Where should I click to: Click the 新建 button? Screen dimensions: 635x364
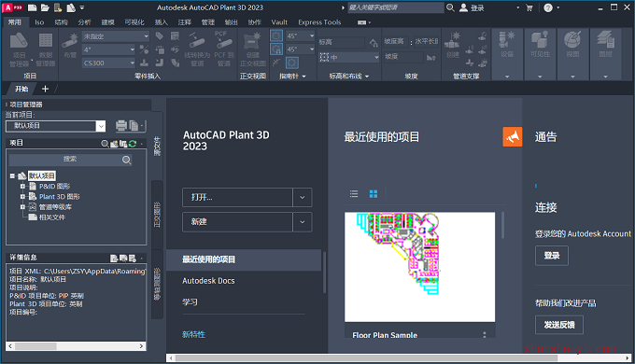(x=238, y=222)
